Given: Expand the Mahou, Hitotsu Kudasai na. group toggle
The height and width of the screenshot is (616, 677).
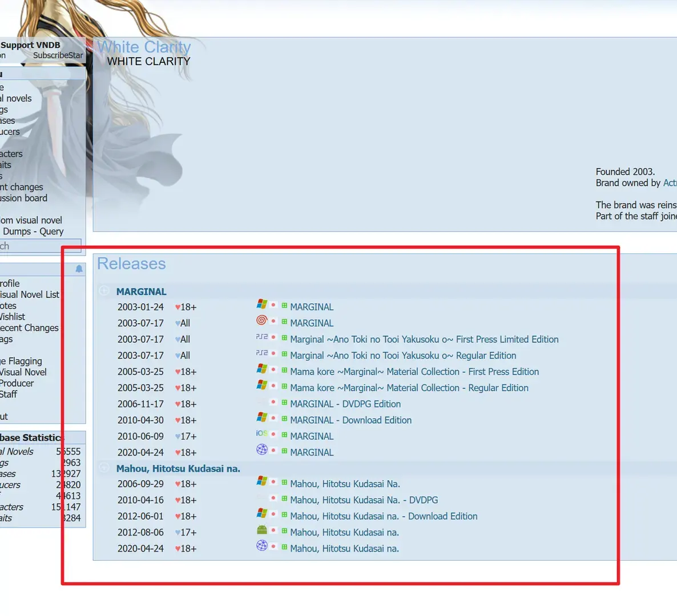Looking at the screenshot, I should coord(104,468).
